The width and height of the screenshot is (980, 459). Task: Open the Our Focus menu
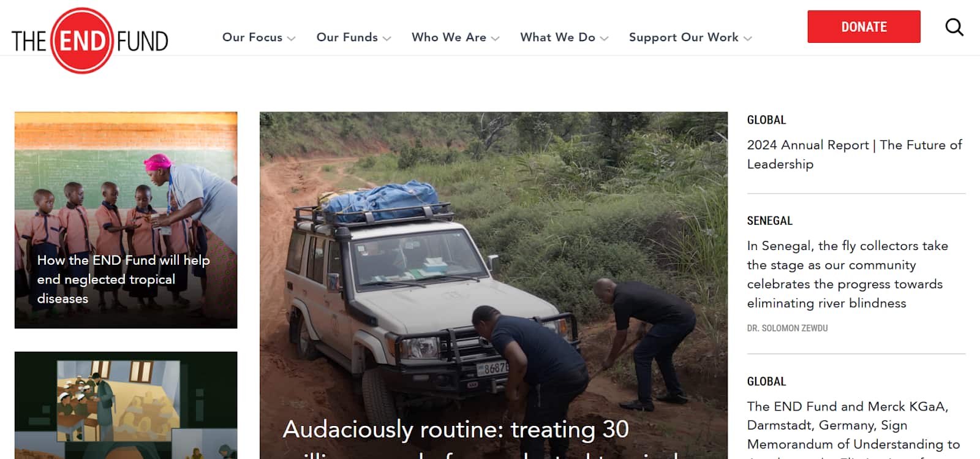point(252,37)
